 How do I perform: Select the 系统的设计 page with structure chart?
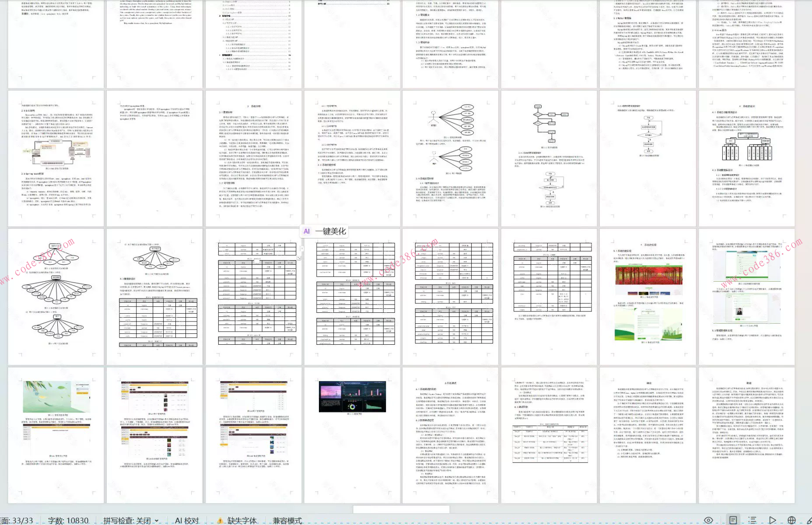click(747, 158)
